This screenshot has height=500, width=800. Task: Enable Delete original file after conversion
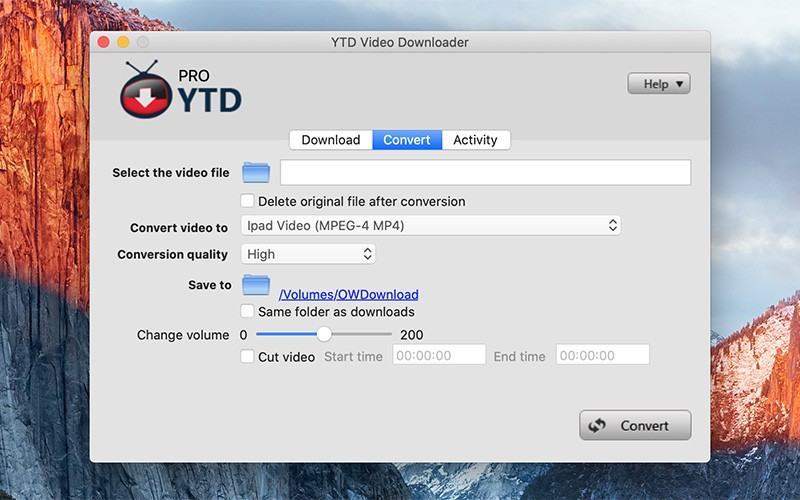point(247,201)
